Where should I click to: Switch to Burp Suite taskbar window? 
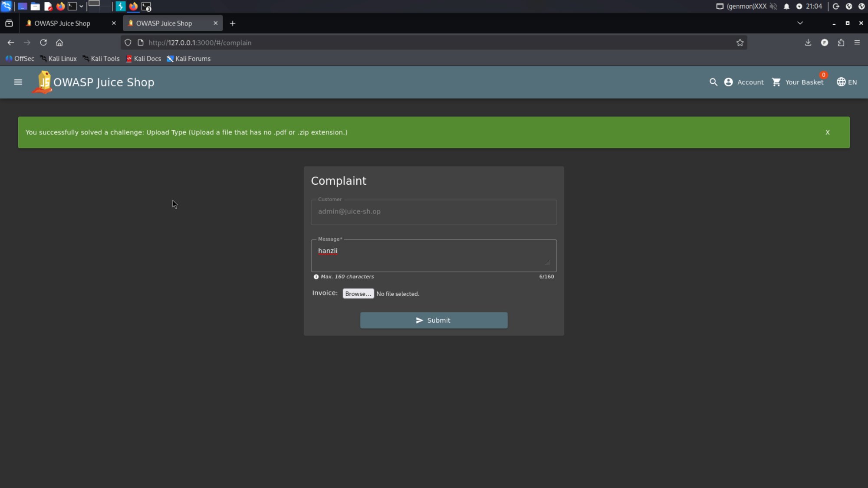tap(121, 7)
